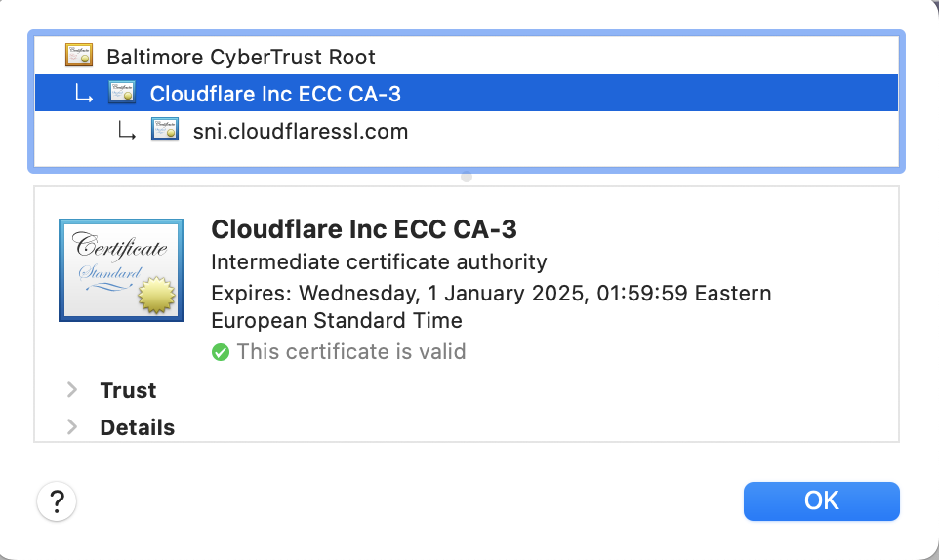
Task: Click the Baltimore CyberTrust Root certificate icon
Action: point(79,56)
